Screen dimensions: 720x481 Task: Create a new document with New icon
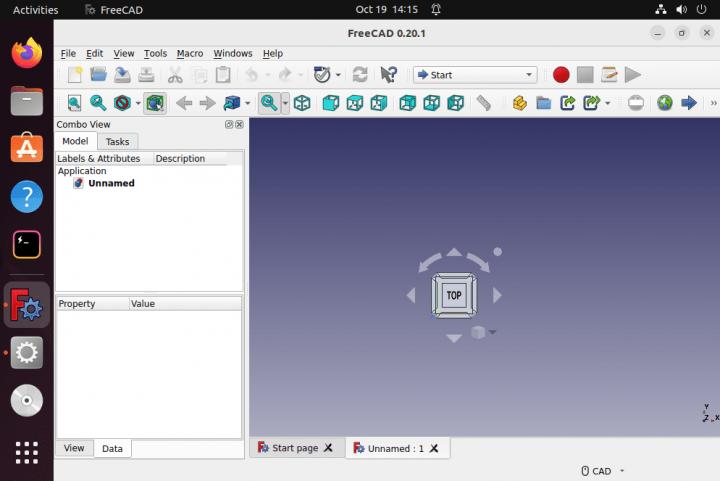click(x=75, y=75)
